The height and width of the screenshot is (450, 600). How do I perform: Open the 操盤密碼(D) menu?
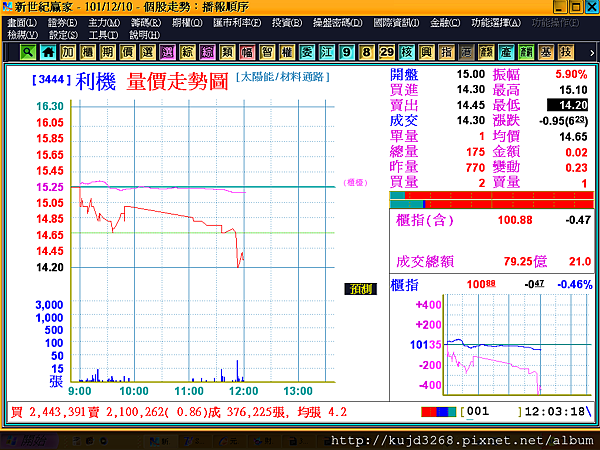[338, 23]
